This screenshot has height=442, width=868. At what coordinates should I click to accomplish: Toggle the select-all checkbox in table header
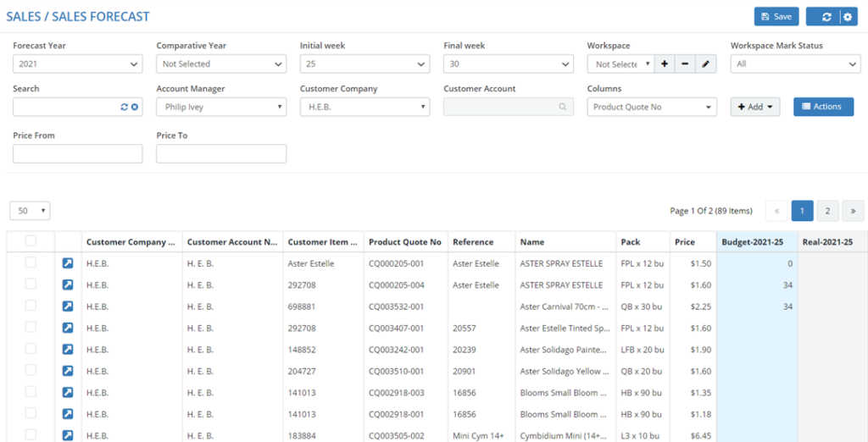(31, 240)
